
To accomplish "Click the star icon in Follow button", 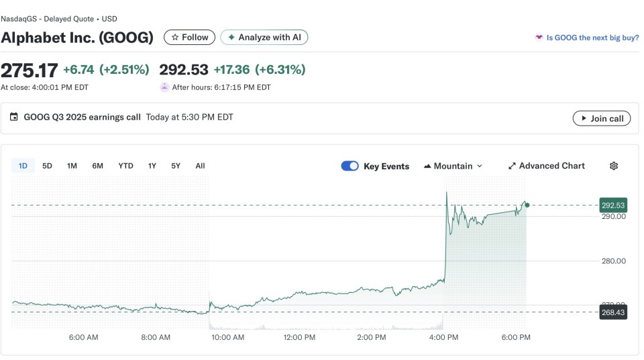I will click(x=175, y=38).
